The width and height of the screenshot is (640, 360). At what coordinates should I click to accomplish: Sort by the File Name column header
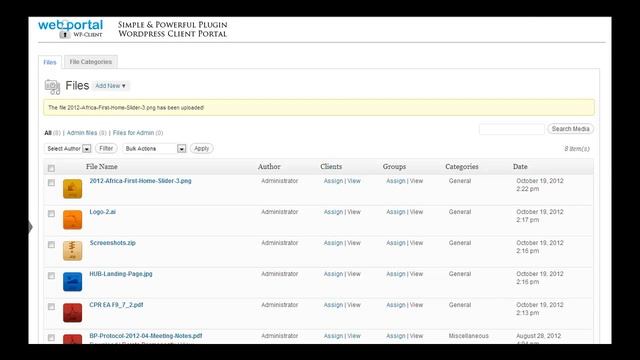(102, 167)
